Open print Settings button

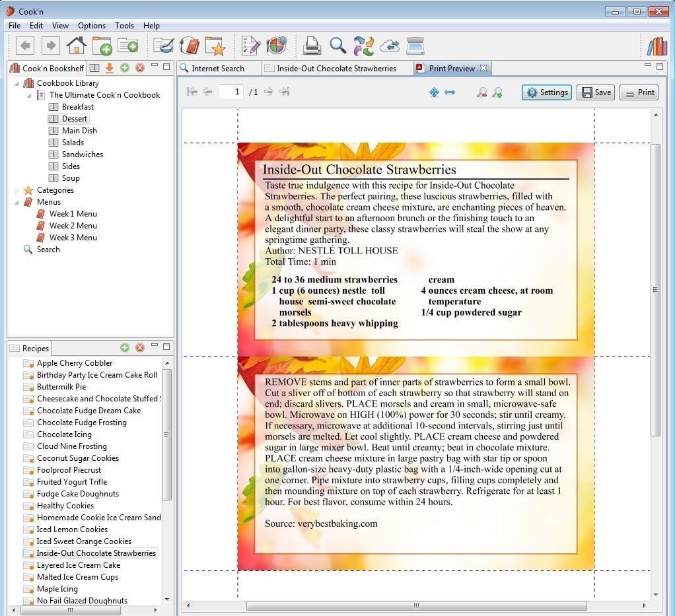547,92
